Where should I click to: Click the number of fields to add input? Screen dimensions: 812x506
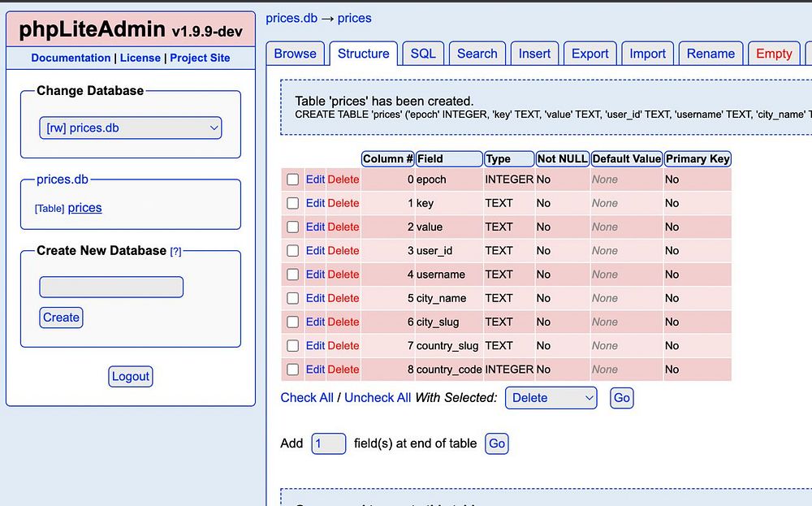(328, 443)
